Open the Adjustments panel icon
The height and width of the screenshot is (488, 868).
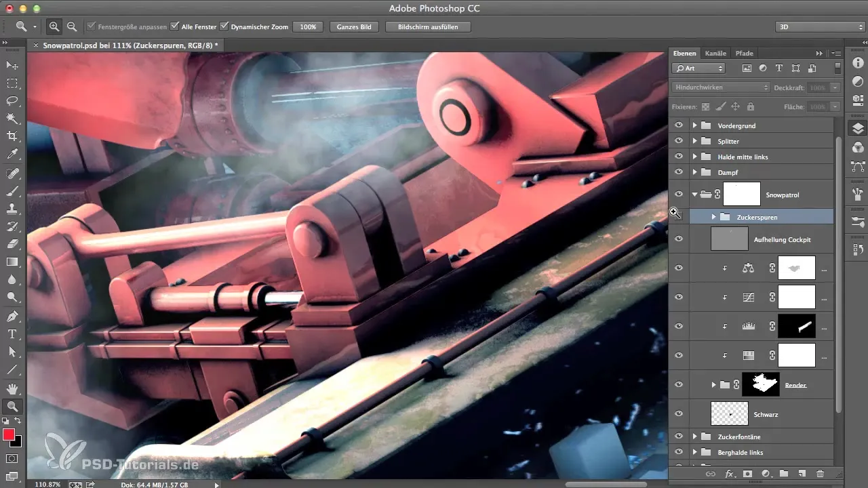tap(858, 81)
